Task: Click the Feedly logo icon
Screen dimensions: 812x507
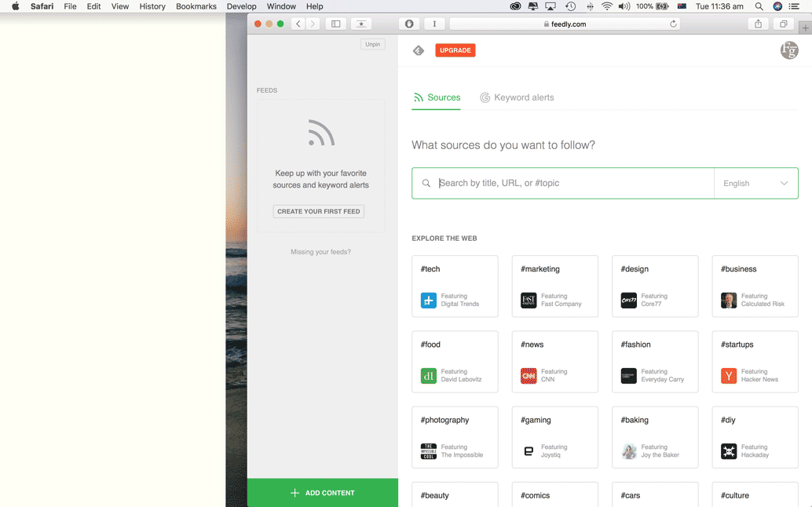Action: pyautogui.click(x=419, y=50)
